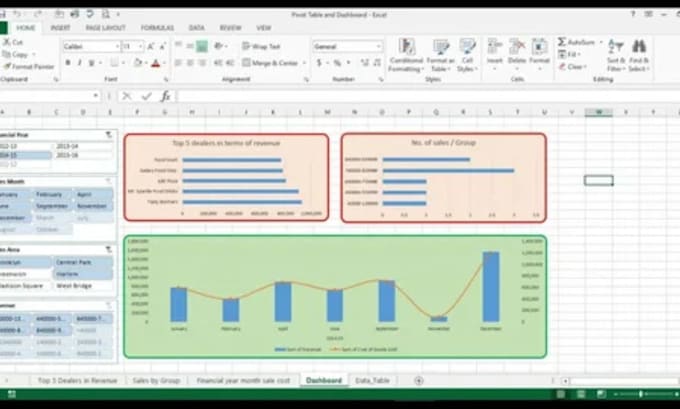Open Find & Select binoculars

(639, 56)
